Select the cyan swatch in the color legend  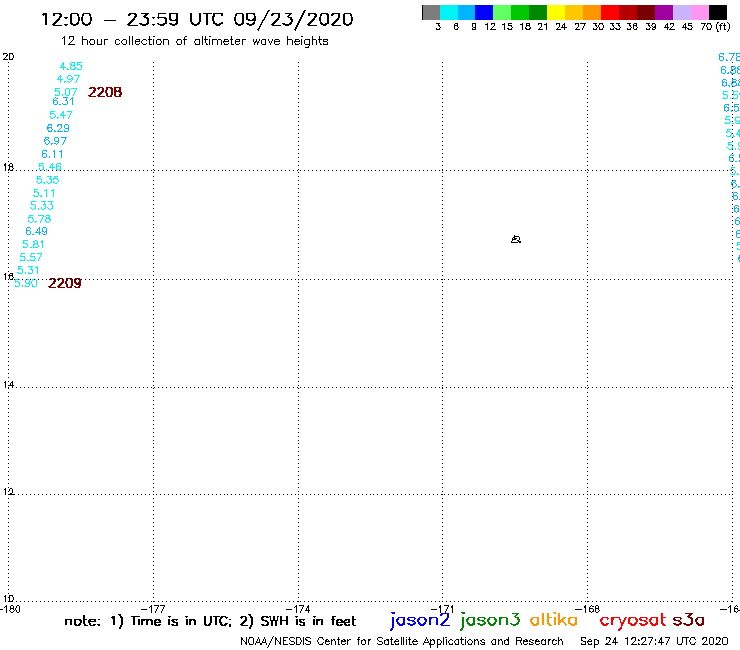[449, 12]
